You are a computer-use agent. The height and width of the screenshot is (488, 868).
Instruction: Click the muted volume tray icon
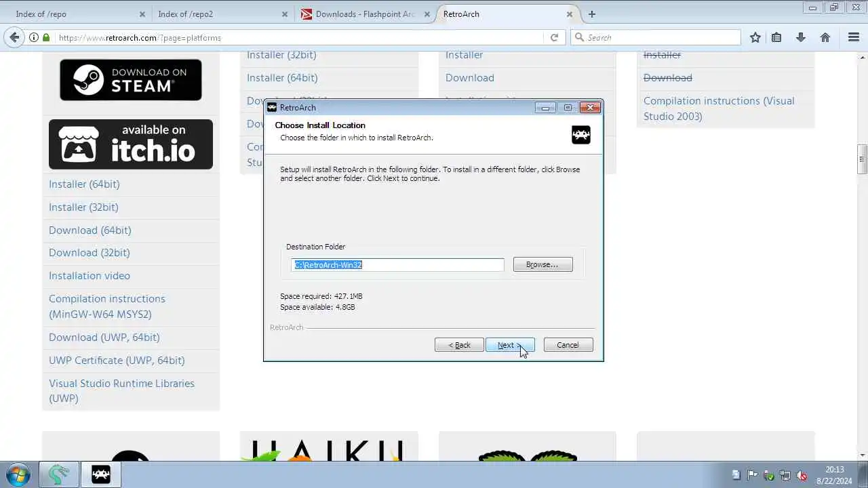(x=802, y=475)
